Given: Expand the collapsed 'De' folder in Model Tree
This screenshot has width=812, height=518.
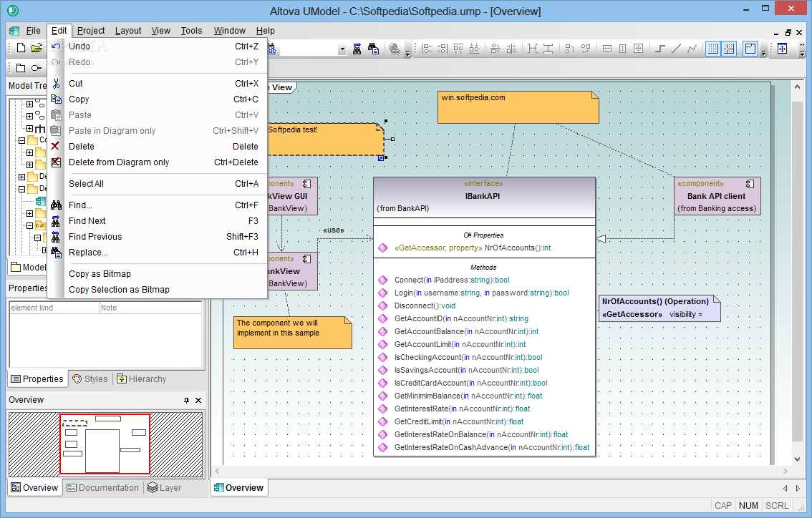Looking at the screenshot, I should tap(21, 177).
